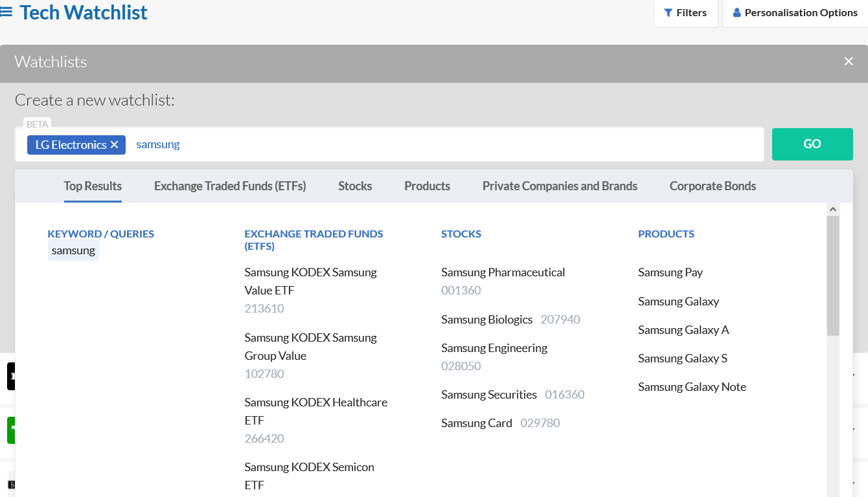
Task: Click the results scrollbar up arrow
Action: (x=833, y=209)
